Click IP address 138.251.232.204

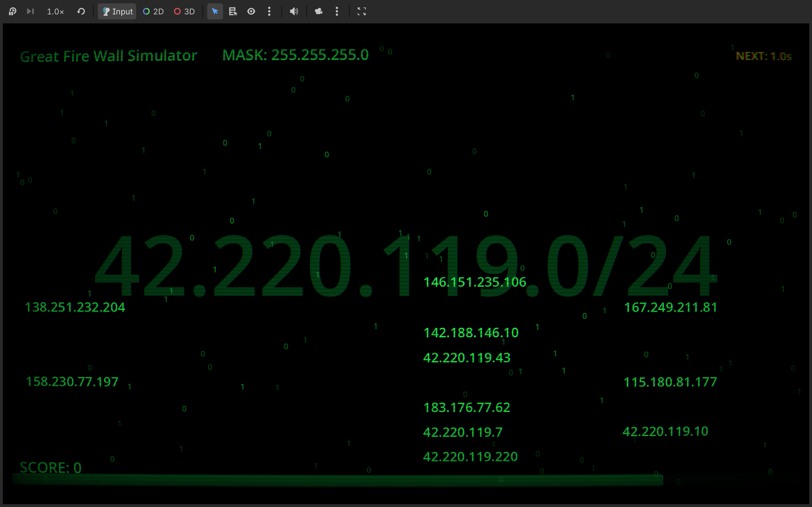point(75,308)
